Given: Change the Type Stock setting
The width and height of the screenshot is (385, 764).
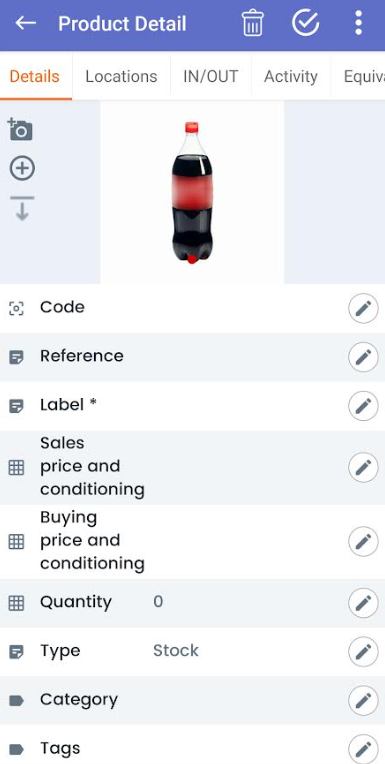Looking at the screenshot, I should [x=363, y=651].
